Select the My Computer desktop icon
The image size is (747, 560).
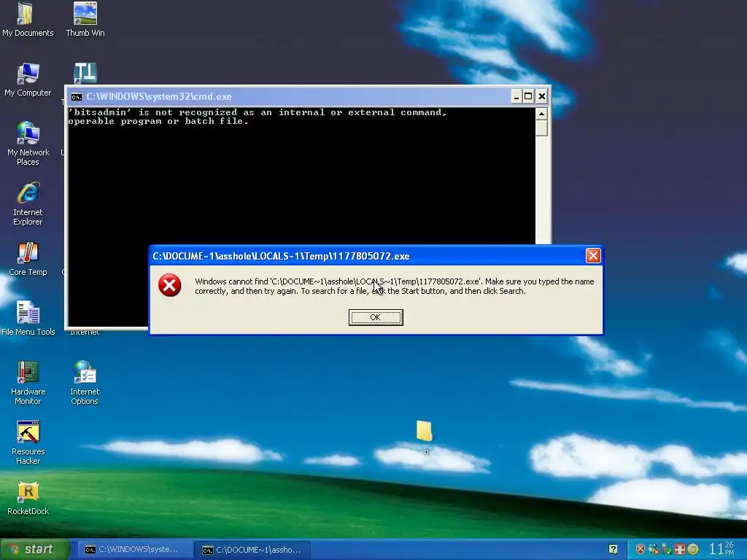click(x=28, y=79)
